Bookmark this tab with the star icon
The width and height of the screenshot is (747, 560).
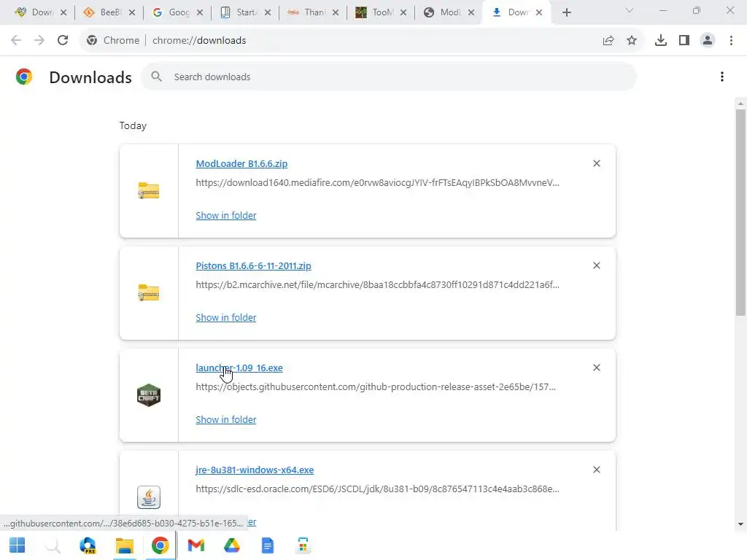(632, 41)
